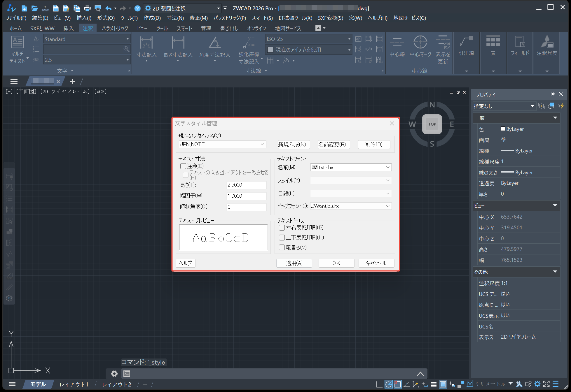Click OK in text style dialog
Screen dimensions: 571x392
pyautogui.click(x=336, y=263)
